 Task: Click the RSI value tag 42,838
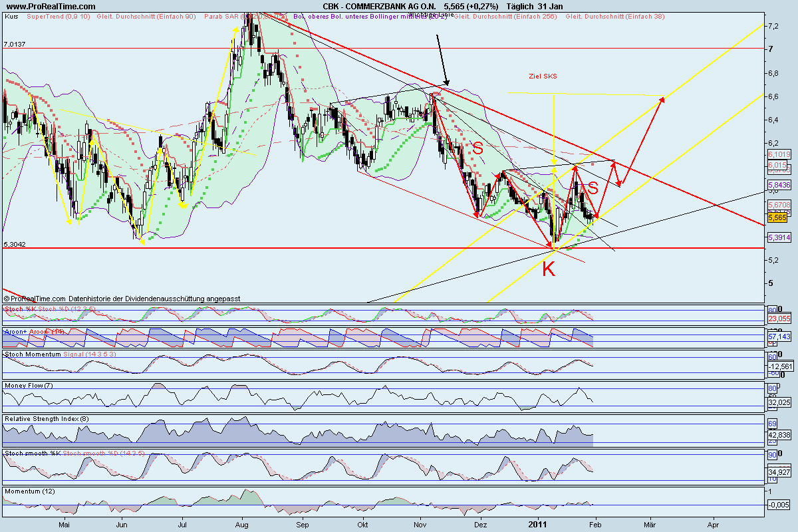coord(778,435)
